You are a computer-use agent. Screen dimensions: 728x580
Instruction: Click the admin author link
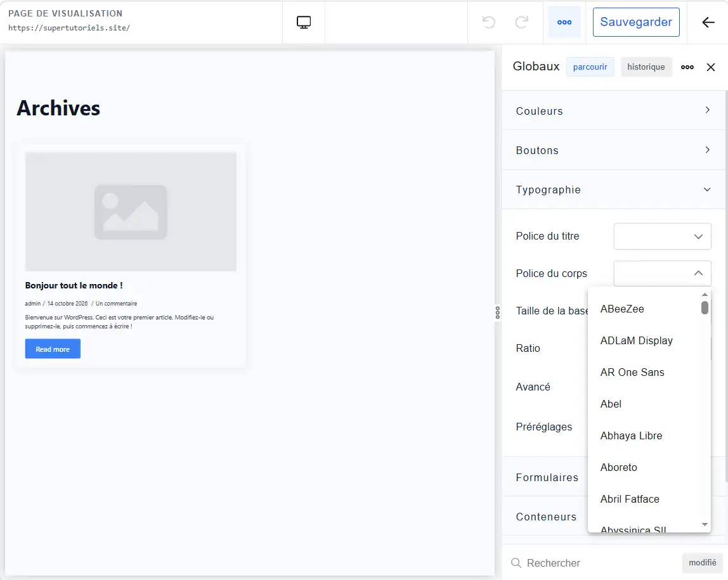[32, 304]
